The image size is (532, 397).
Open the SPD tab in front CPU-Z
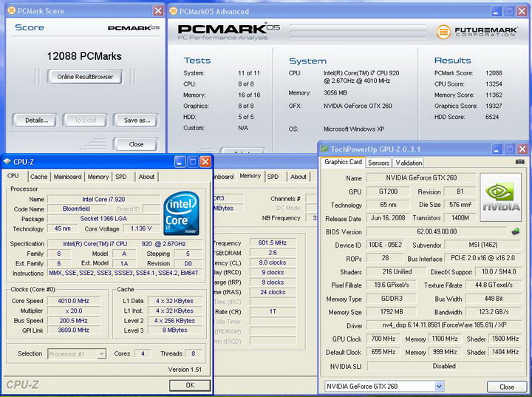pyautogui.click(x=120, y=177)
